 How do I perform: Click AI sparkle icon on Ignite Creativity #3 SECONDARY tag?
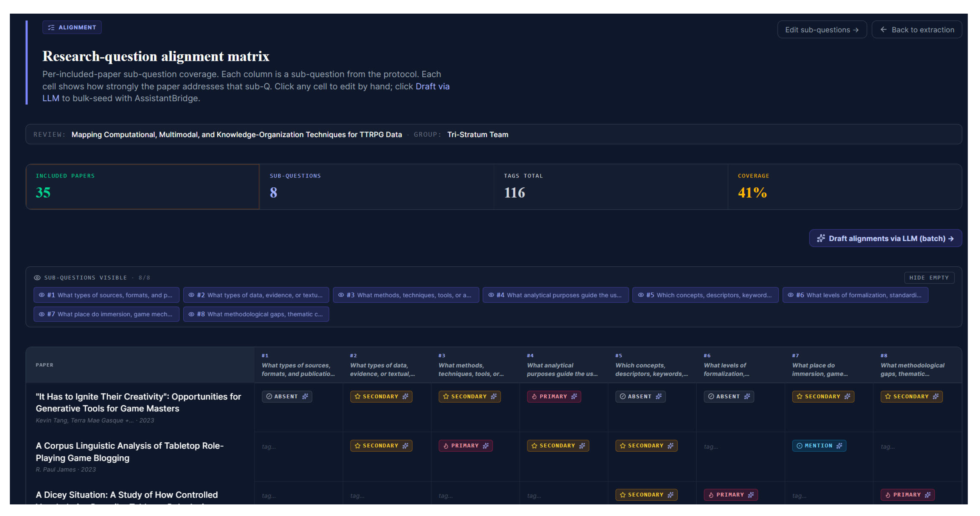click(x=494, y=396)
